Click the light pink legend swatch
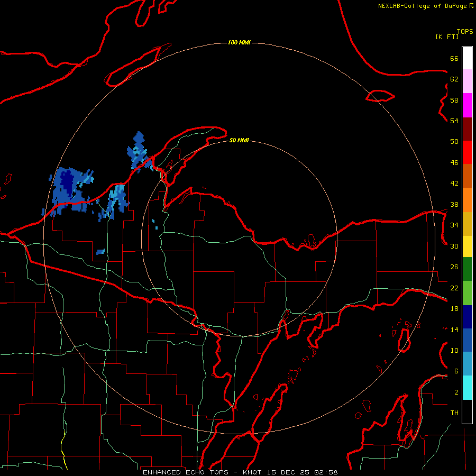The width and height of the screenshot is (476, 476). click(467, 81)
